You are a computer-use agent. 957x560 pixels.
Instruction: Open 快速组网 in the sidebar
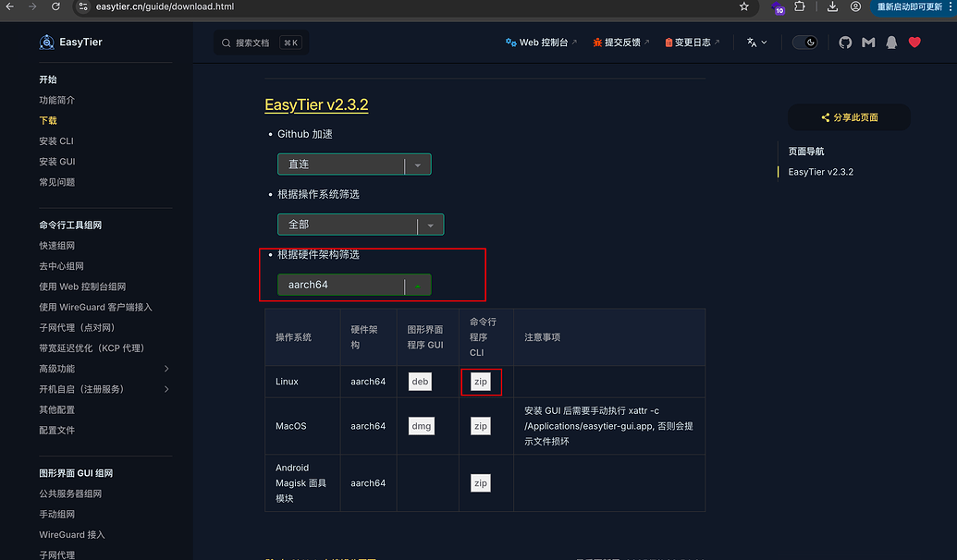tap(56, 246)
